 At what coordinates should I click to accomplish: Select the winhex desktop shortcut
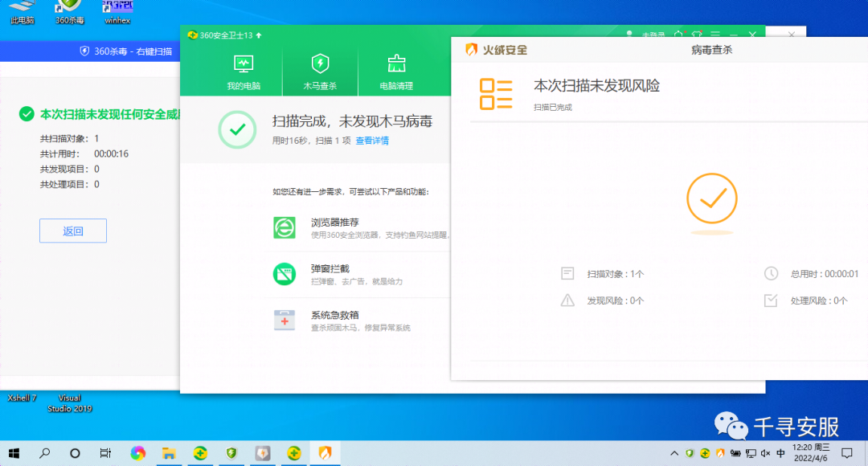pyautogui.click(x=117, y=12)
